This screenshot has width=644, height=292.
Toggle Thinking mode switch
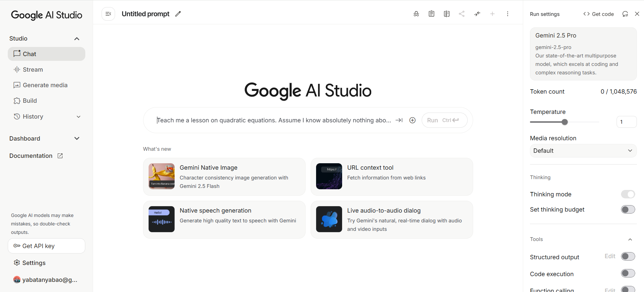(628, 194)
